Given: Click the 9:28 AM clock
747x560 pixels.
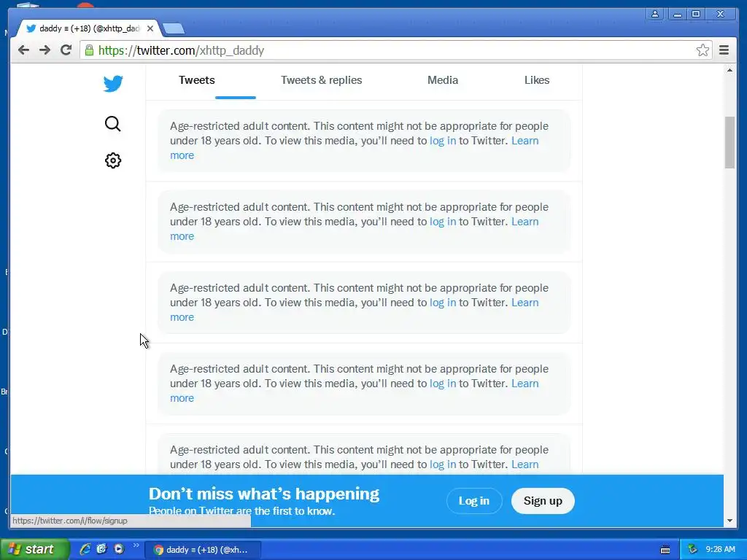Looking at the screenshot, I should click(720, 550).
